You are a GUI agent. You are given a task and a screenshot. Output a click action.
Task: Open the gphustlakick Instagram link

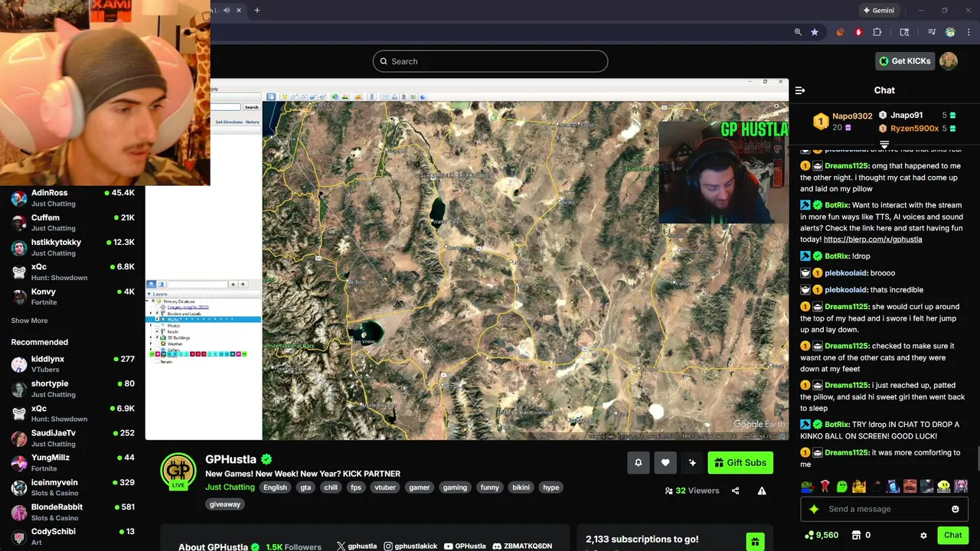[x=410, y=546]
